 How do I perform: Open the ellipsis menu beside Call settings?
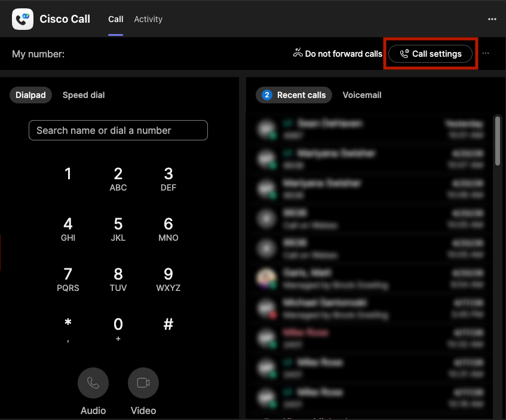click(x=486, y=53)
